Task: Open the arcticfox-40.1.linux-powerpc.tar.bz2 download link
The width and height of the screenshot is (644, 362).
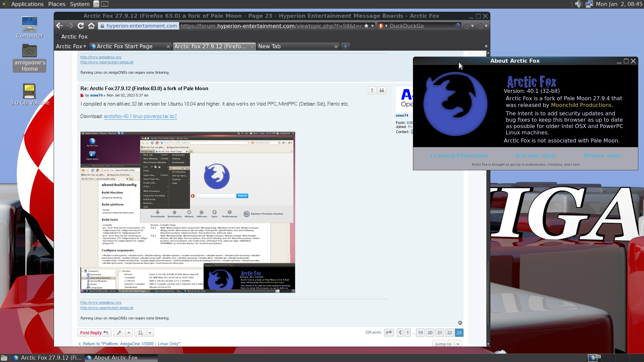Action: 140,116
